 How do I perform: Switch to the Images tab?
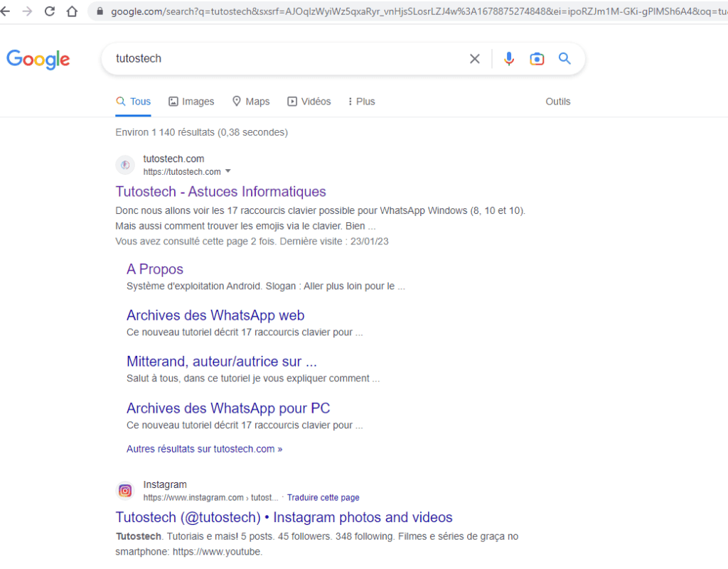pos(191,101)
